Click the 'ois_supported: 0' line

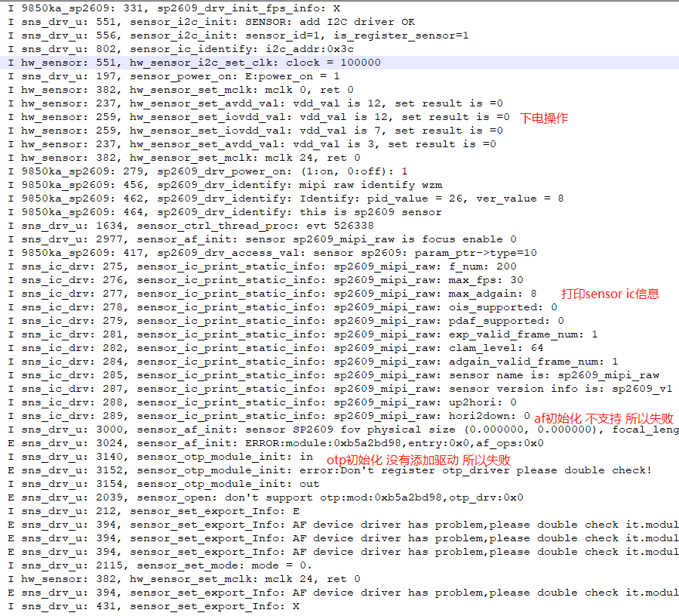(283, 307)
